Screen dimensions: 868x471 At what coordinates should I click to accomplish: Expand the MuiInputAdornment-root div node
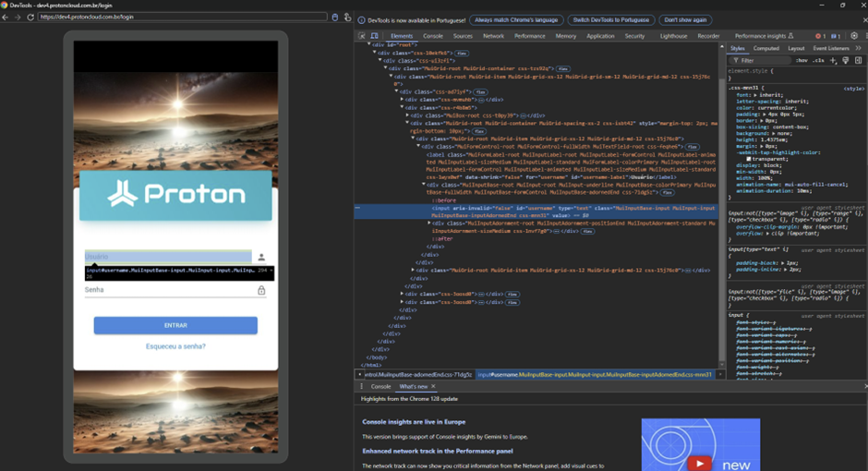tap(429, 223)
